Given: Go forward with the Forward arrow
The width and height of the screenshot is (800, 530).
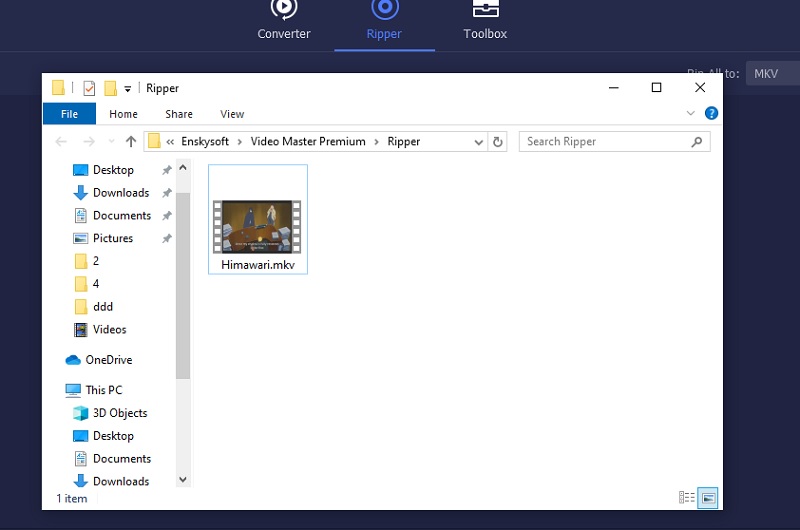Looking at the screenshot, I should 89,141.
